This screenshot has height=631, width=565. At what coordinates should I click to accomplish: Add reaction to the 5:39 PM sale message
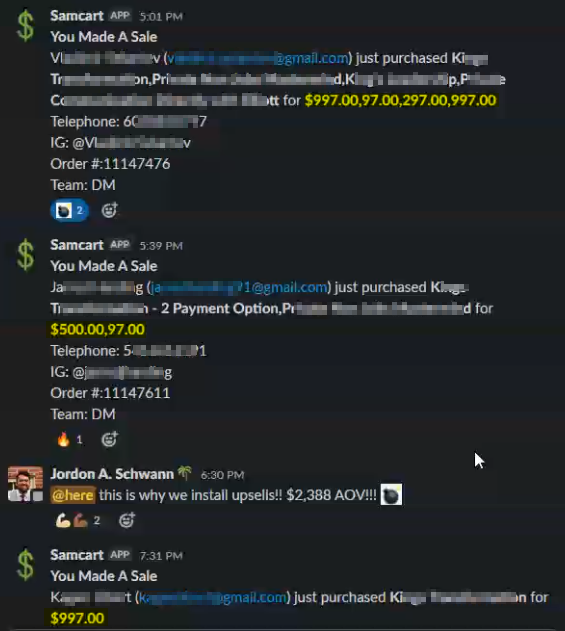click(x=109, y=439)
